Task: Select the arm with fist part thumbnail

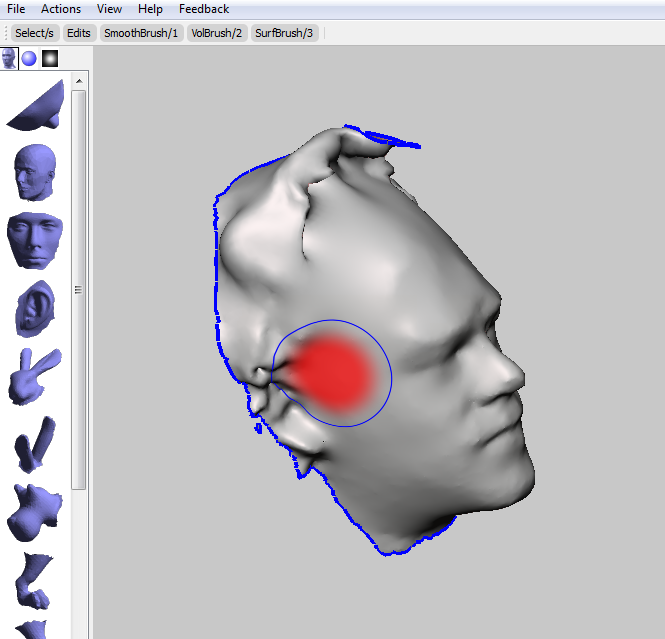Action: click(x=34, y=580)
